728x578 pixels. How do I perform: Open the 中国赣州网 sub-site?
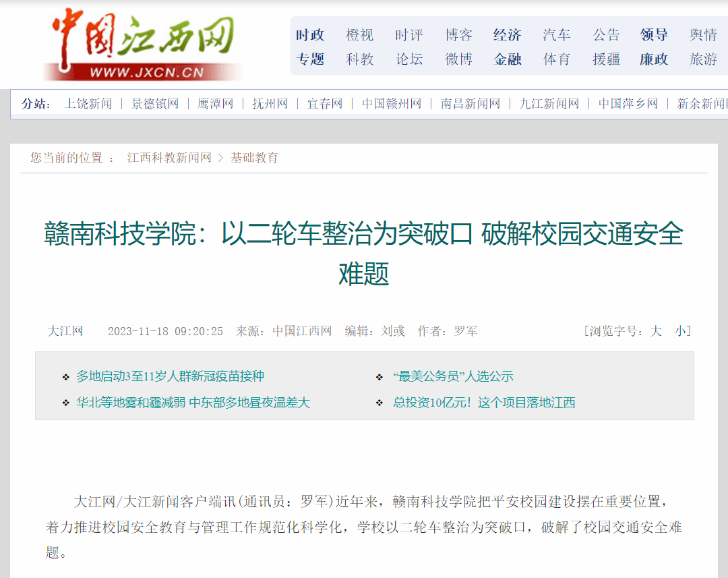(392, 104)
